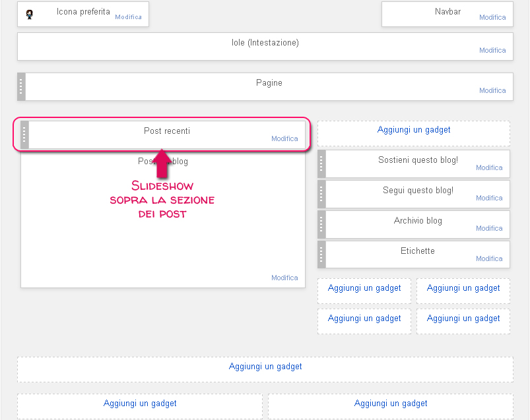Grab the drag handle of Pagine gadget
530x420 pixels.
[x=21, y=86]
